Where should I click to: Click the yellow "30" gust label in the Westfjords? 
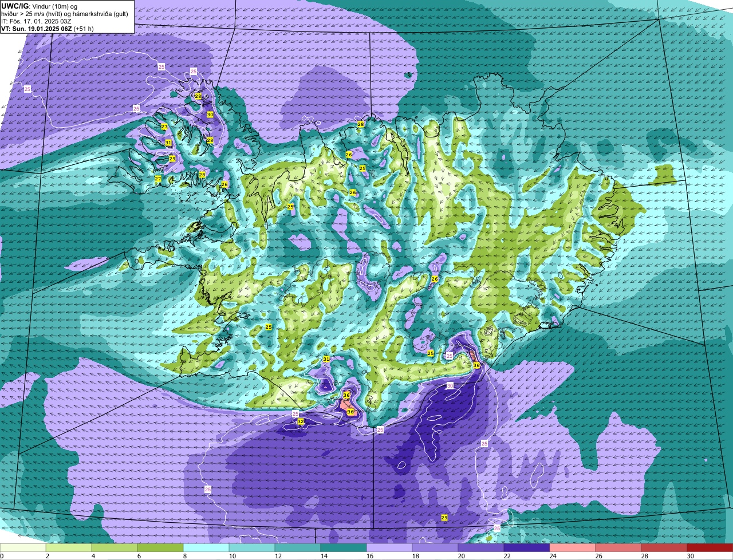pos(210,115)
